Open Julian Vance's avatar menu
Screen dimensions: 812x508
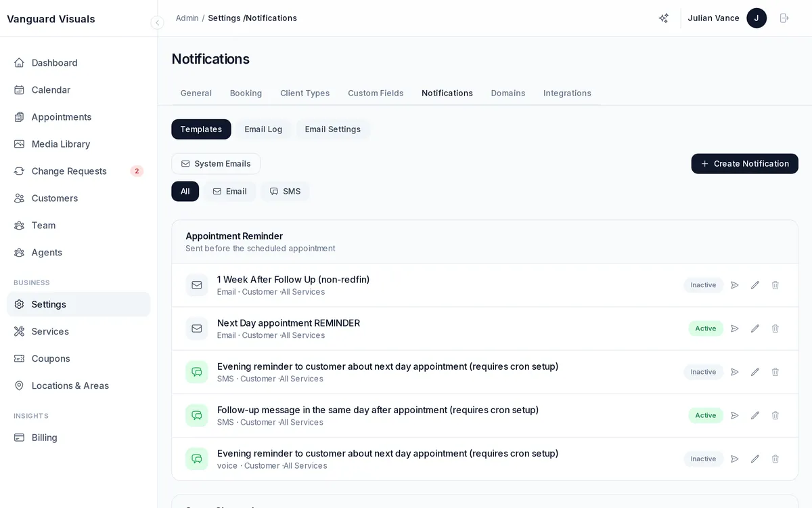(756, 18)
